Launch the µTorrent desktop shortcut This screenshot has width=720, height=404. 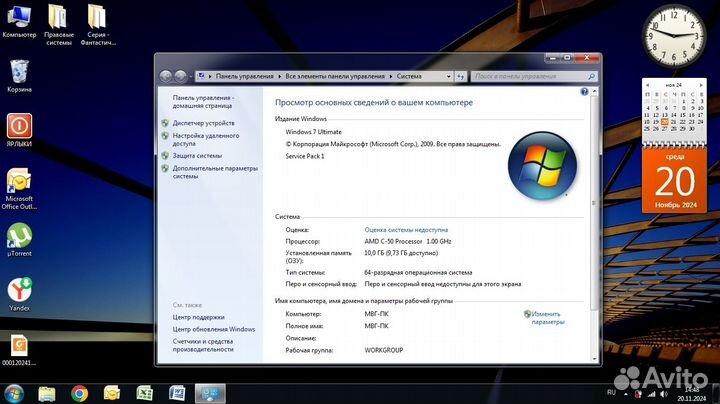tap(19, 240)
